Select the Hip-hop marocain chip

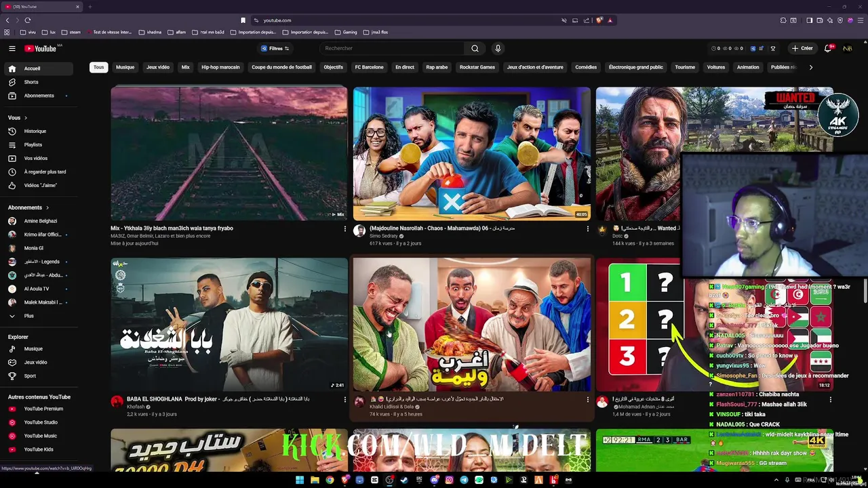point(220,67)
